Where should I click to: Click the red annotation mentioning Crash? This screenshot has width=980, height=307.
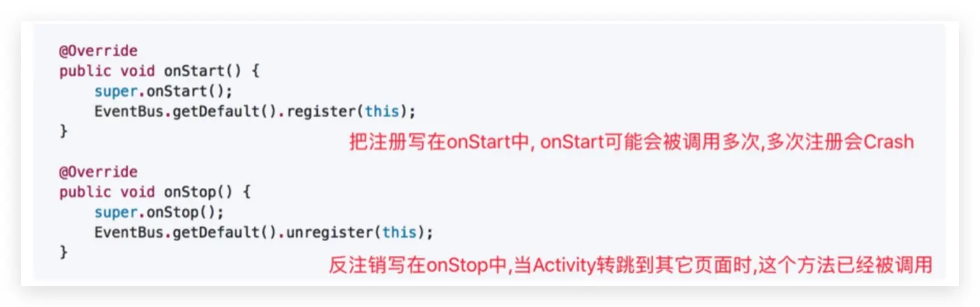(x=631, y=142)
